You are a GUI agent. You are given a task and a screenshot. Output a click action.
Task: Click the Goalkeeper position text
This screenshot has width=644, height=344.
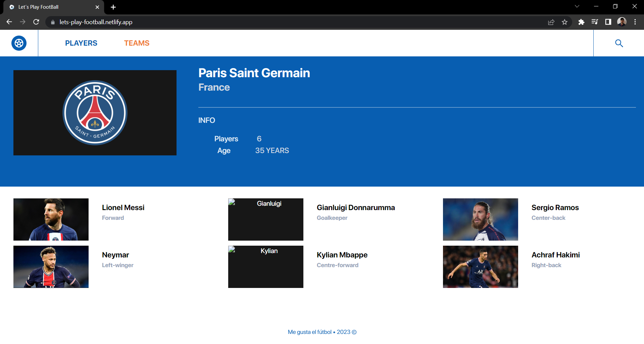coord(332,218)
